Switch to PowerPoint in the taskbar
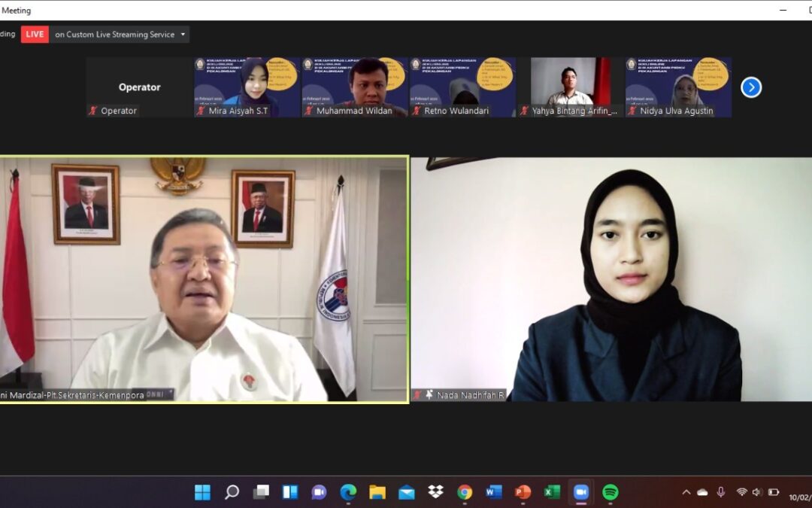This screenshot has height=508, width=812. pyautogui.click(x=523, y=492)
